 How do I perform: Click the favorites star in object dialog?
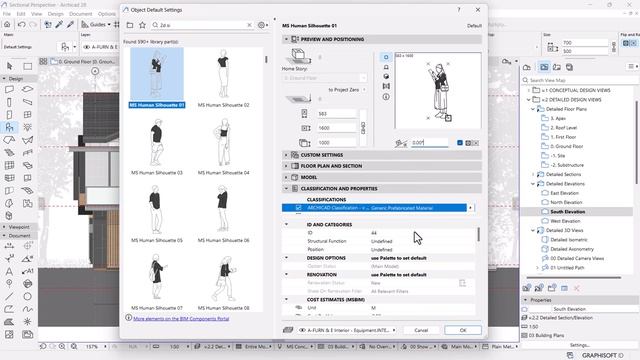(142, 25)
